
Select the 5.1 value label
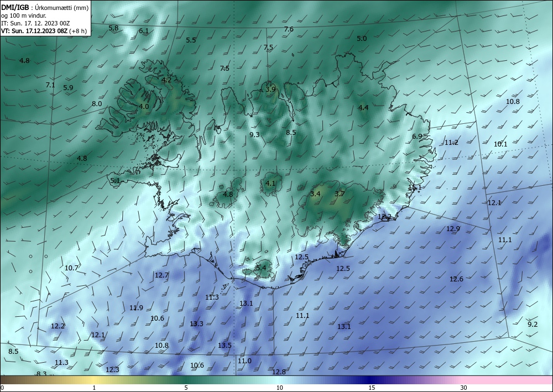tap(115, 181)
